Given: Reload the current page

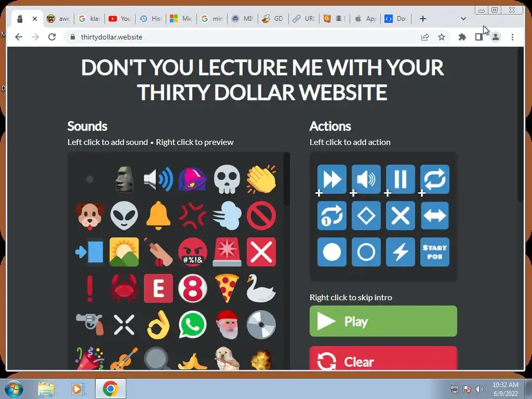Looking at the screenshot, I should 52,37.
